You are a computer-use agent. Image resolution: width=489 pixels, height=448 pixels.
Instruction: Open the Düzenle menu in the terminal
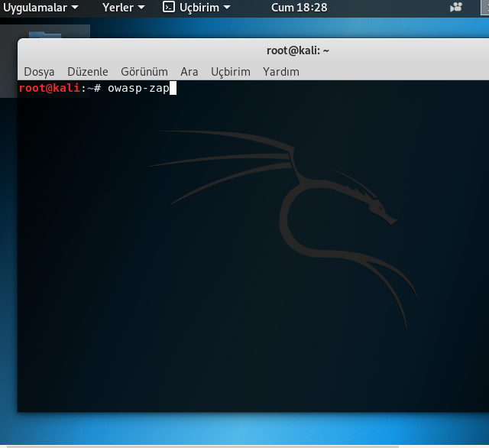[88, 72]
